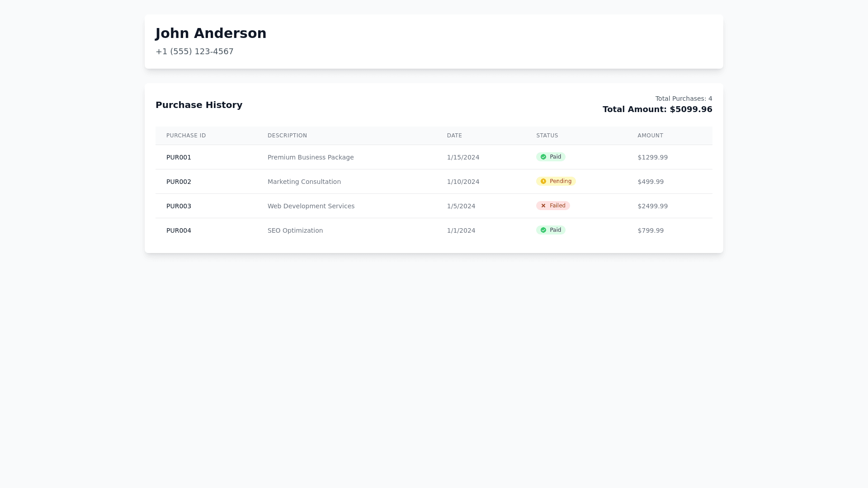
Task: Select purchase ID PUR001
Action: [x=179, y=157]
